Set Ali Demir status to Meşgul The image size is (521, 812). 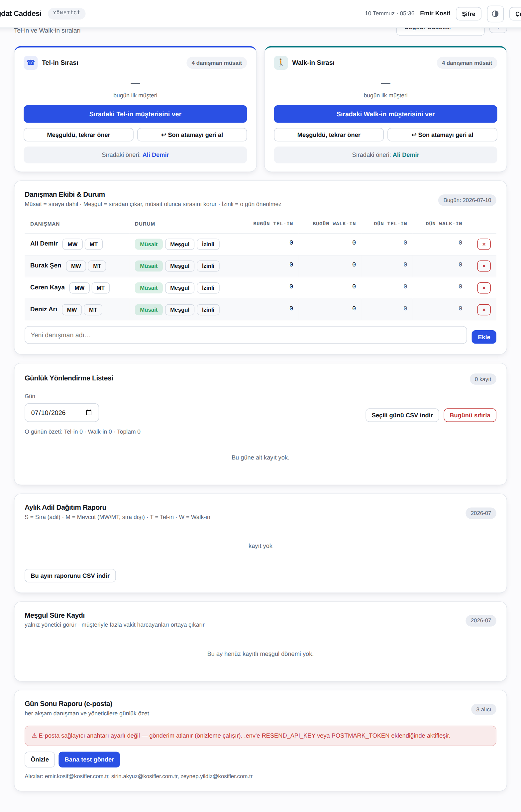tap(180, 244)
